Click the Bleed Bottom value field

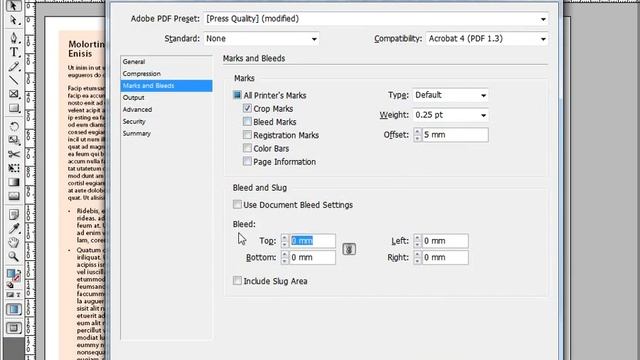coord(313,258)
